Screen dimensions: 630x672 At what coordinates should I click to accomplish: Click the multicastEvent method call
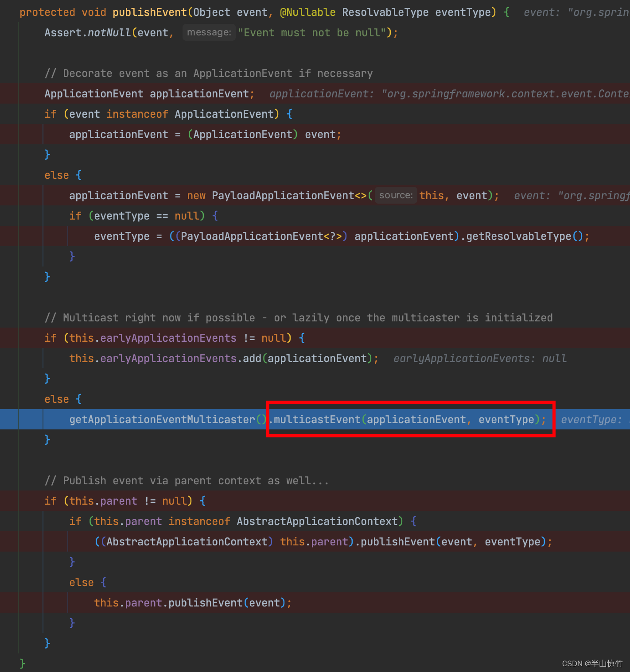410,420
